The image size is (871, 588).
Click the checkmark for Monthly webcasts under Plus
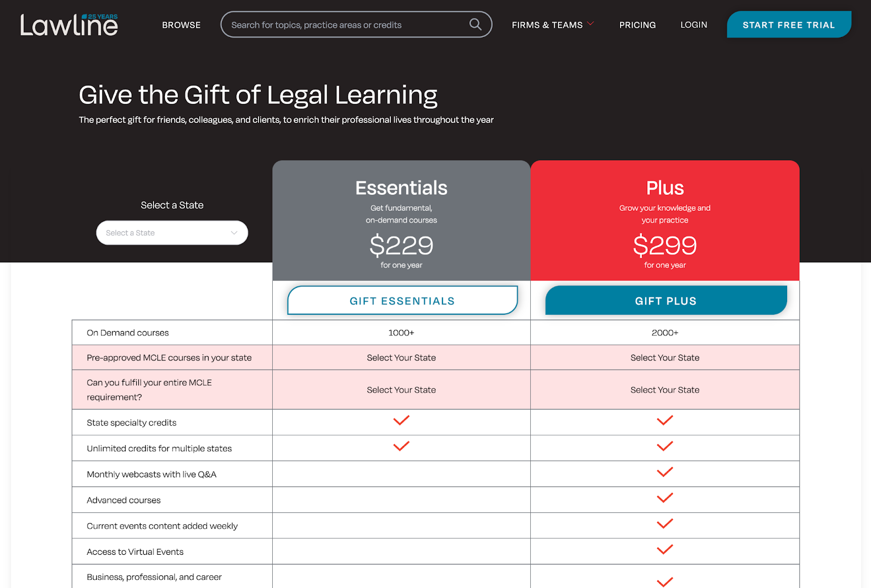(x=665, y=473)
